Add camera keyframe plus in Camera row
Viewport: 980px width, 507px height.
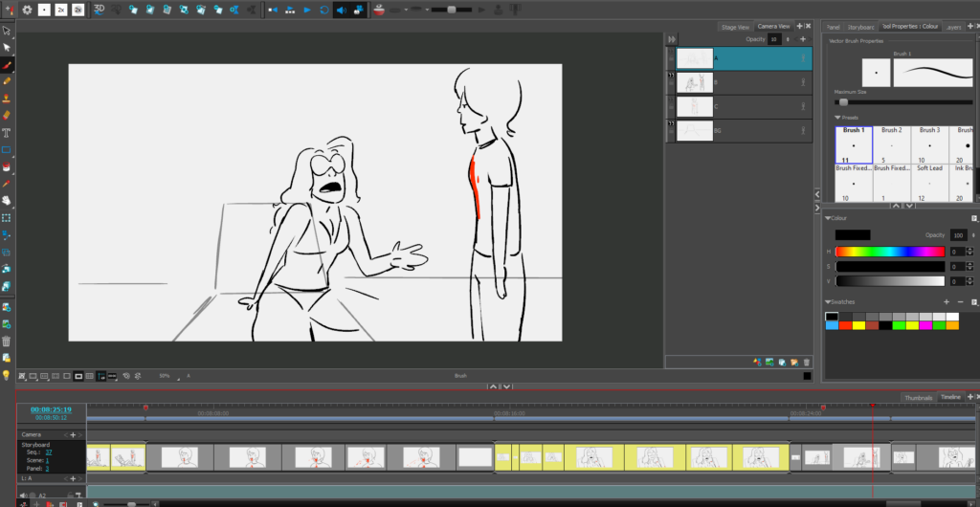pos(73,434)
